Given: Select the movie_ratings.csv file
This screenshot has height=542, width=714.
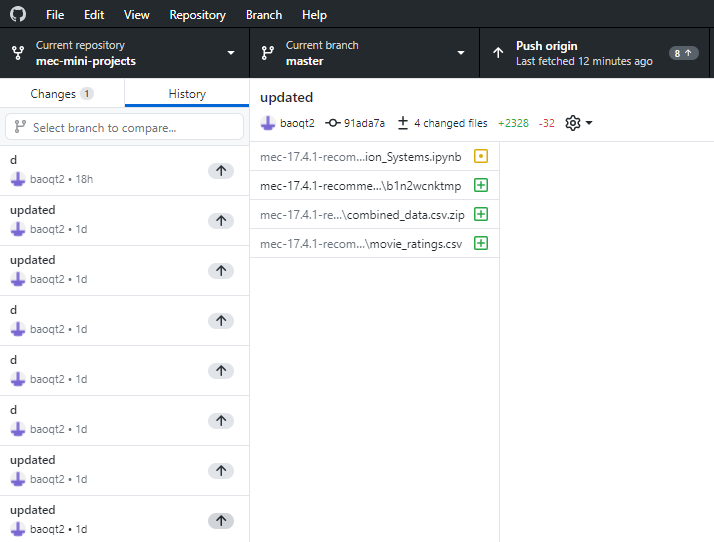Looking at the screenshot, I should 374,243.
